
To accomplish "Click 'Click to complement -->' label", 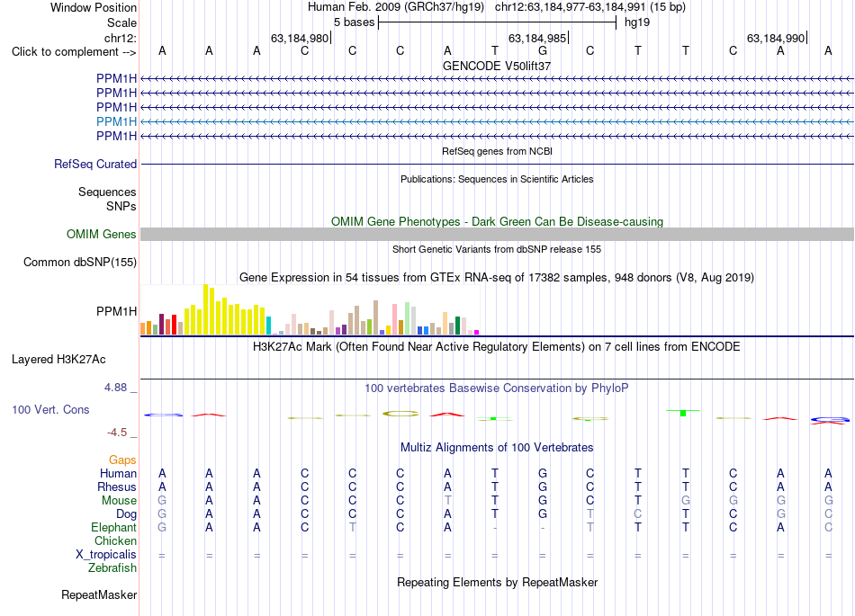I will click(x=74, y=52).
